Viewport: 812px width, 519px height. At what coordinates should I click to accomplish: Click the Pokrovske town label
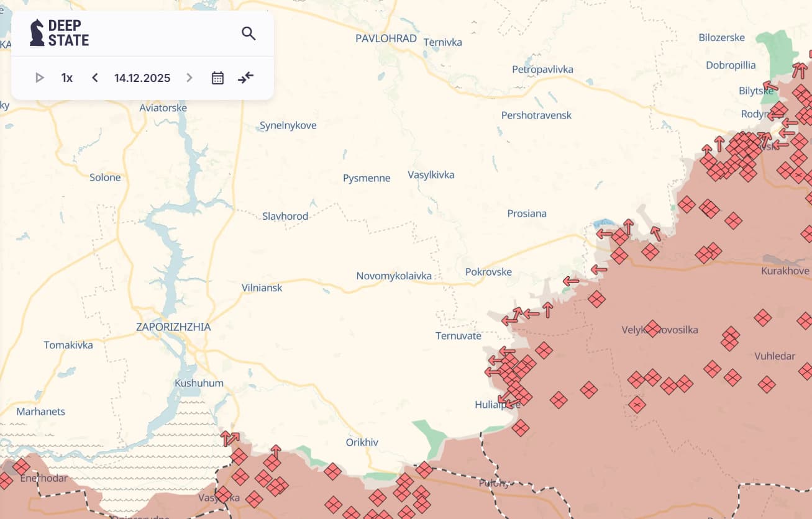[488, 272]
